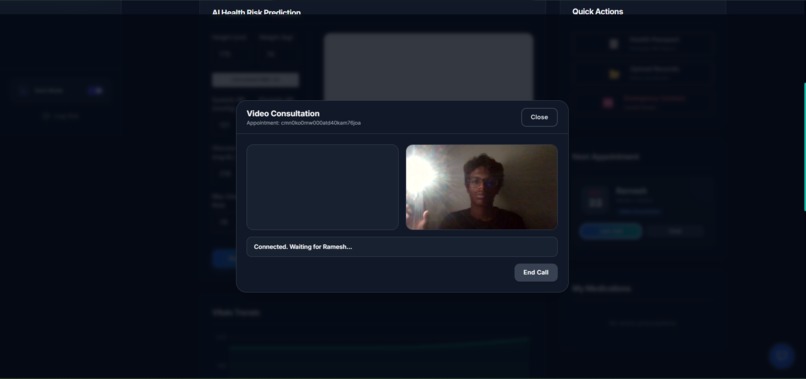The height and width of the screenshot is (379, 806).
Task: Click the Appointment ID text
Action: coord(303,123)
